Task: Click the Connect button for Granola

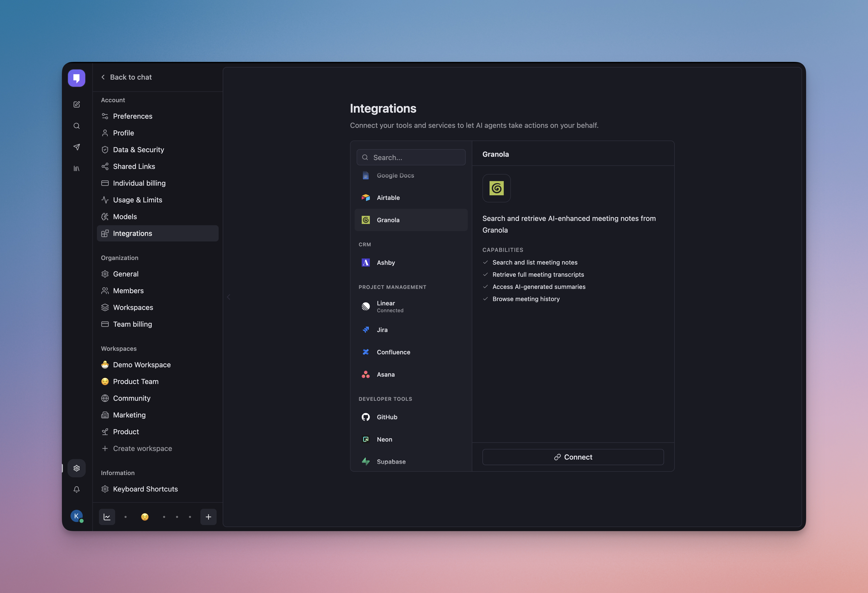Action: coord(573,457)
